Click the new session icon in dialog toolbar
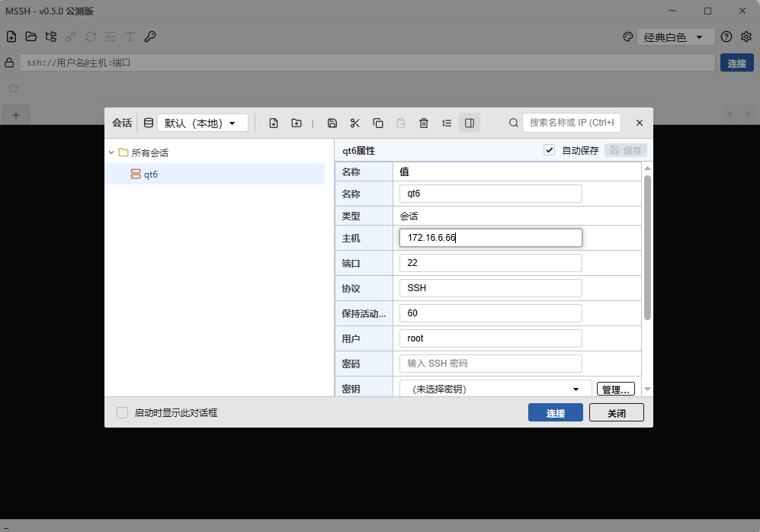The height and width of the screenshot is (532, 760). click(274, 123)
